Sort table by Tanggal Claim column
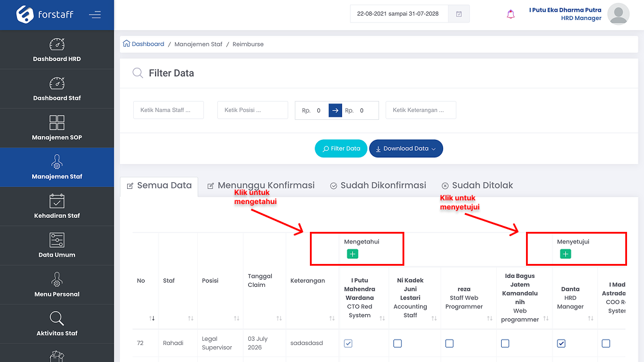 [x=279, y=318]
